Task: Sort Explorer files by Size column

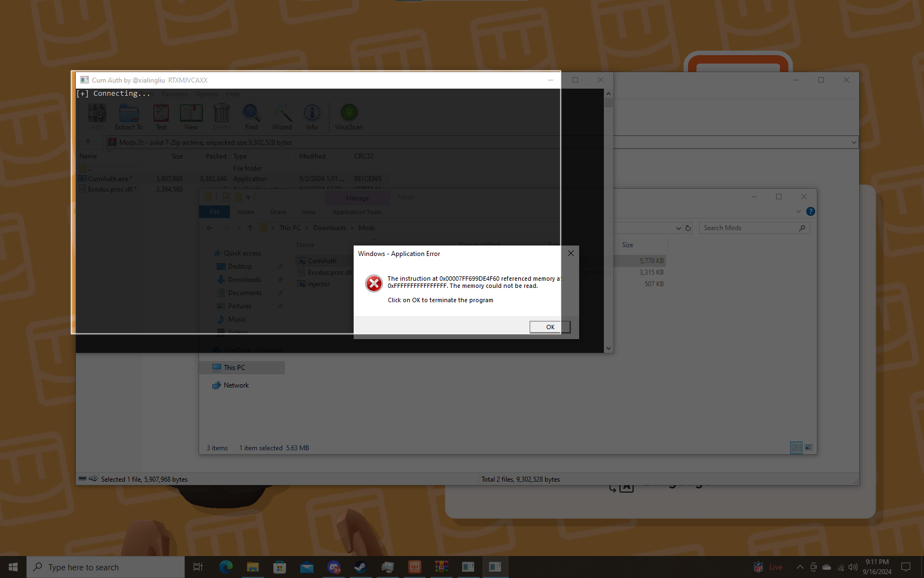Action: (628, 245)
